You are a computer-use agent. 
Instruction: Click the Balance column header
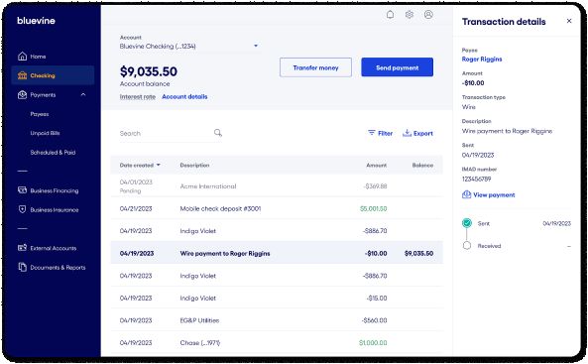point(422,165)
